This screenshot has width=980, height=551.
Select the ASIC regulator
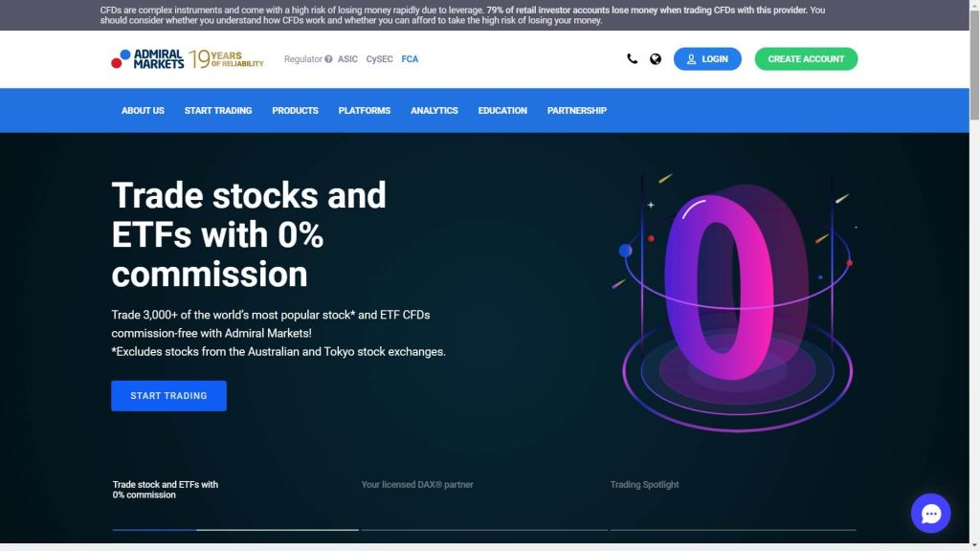(x=347, y=59)
